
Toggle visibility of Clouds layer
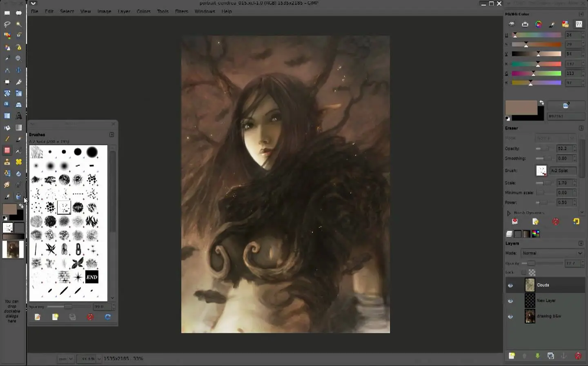click(510, 286)
